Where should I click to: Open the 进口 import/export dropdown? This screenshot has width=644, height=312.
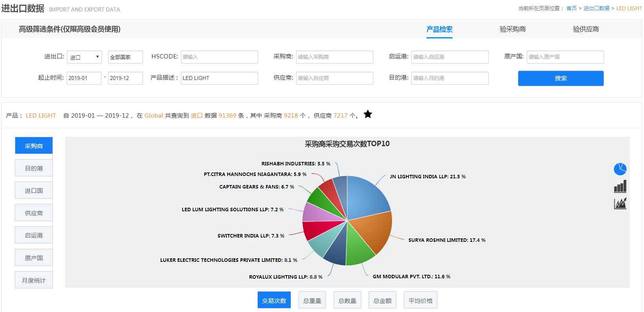click(84, 57)
